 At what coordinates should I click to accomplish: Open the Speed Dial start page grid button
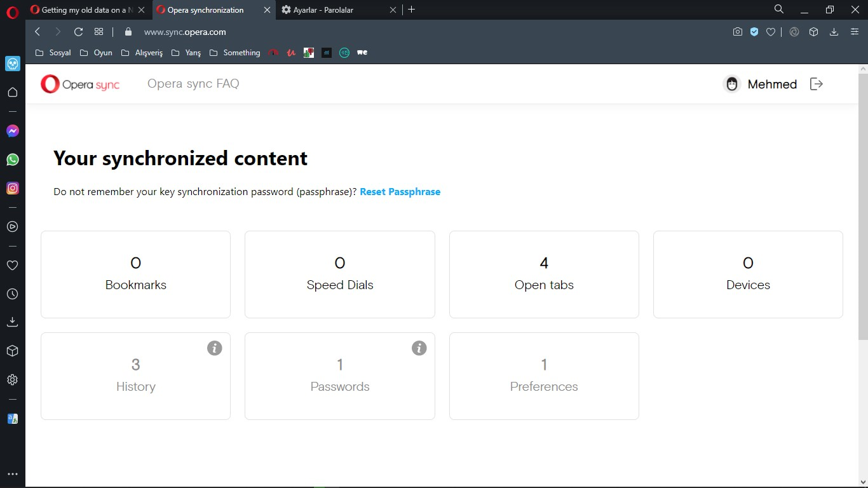pos(98,32)
